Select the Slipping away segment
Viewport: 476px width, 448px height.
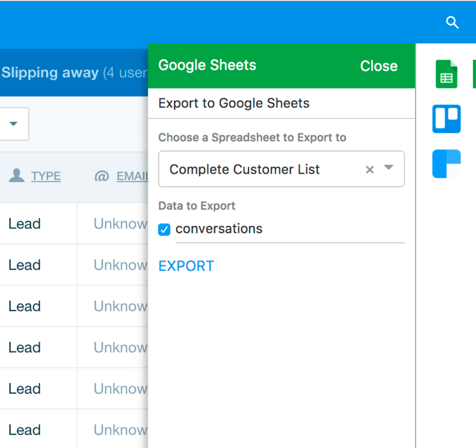pyautogui.click(x=49, y=73)
